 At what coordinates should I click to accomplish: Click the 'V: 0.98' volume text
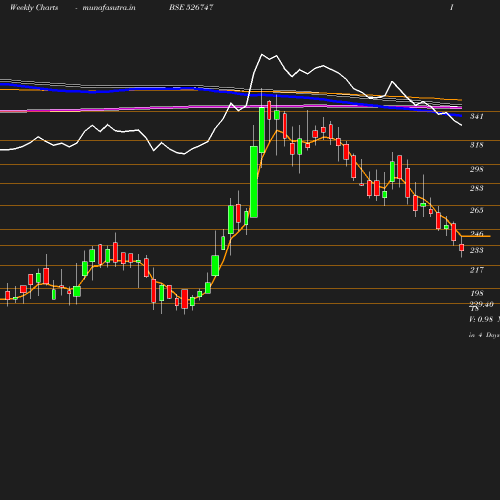pyautogui.click(x=481, y=319)
